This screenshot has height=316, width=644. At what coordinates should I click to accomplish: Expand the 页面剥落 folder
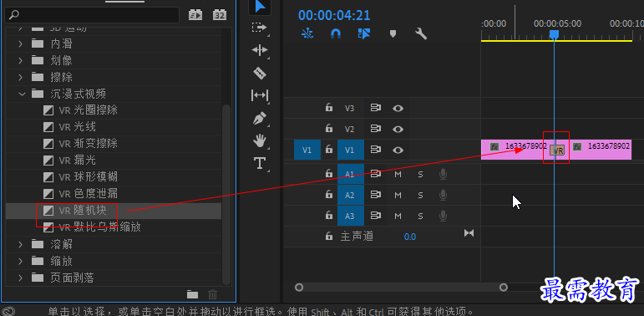21,278
